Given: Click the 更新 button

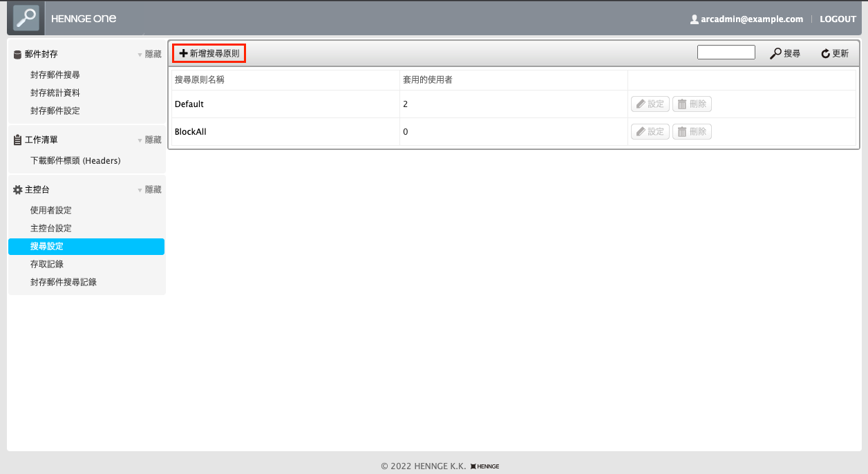Looking at the screenshot, I should click(x=835, y=53).
